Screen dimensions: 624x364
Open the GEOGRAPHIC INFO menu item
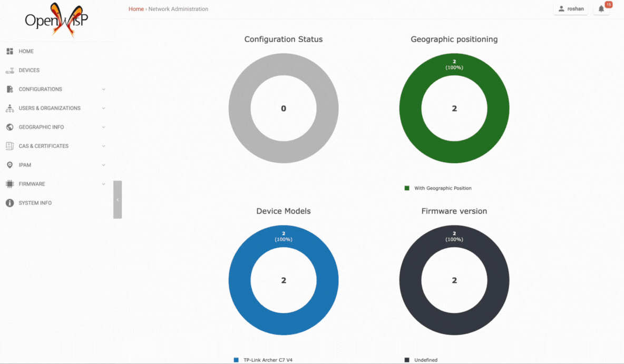click(x=41, y=127)
